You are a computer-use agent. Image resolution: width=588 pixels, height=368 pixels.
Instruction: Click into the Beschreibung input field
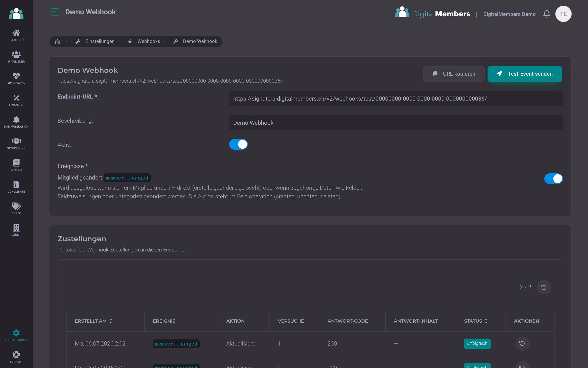click(396, 123)
